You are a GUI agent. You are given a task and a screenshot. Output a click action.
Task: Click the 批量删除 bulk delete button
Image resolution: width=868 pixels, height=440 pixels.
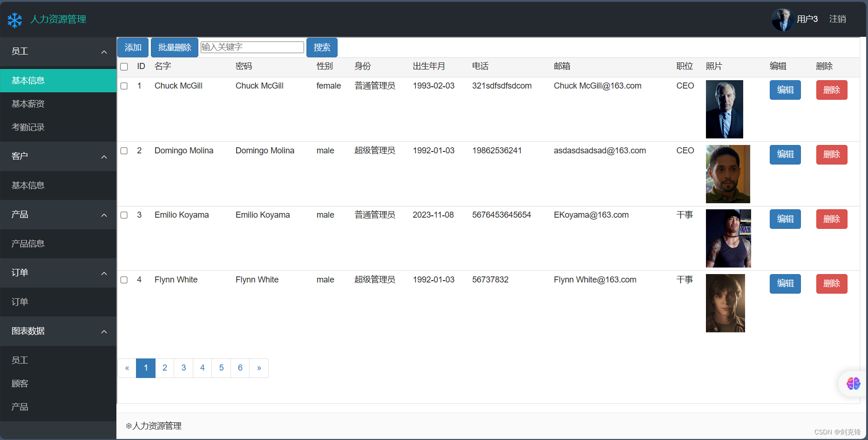[x=174, y=47]
